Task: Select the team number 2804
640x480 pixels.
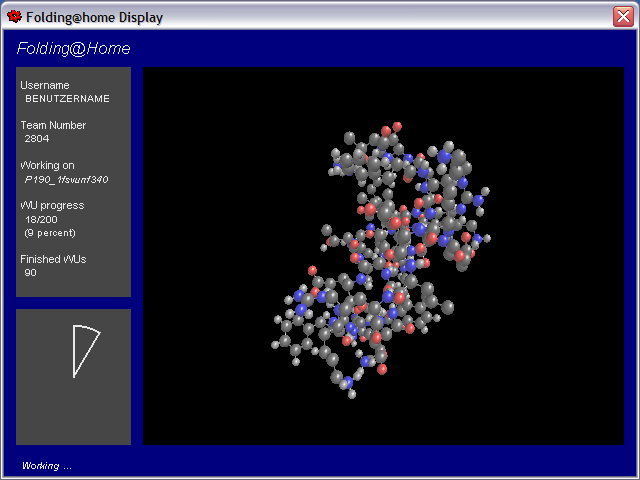Action: tap(37, 139)
